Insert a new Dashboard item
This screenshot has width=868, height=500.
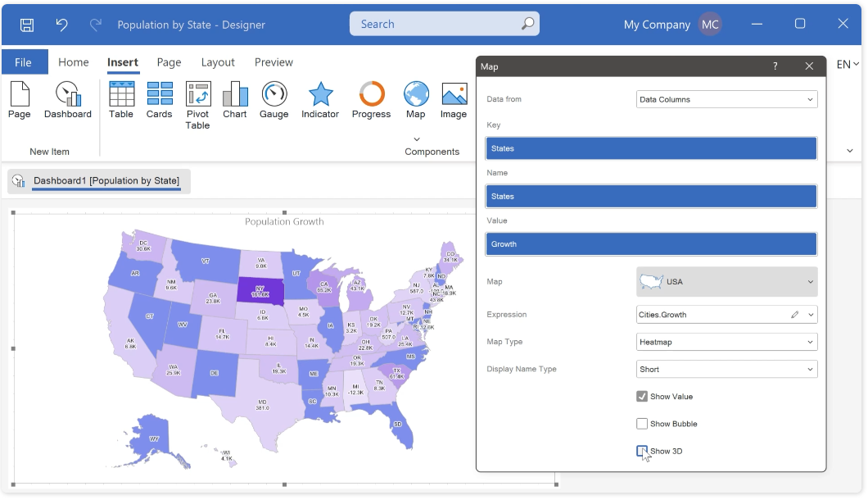point(67,100)
